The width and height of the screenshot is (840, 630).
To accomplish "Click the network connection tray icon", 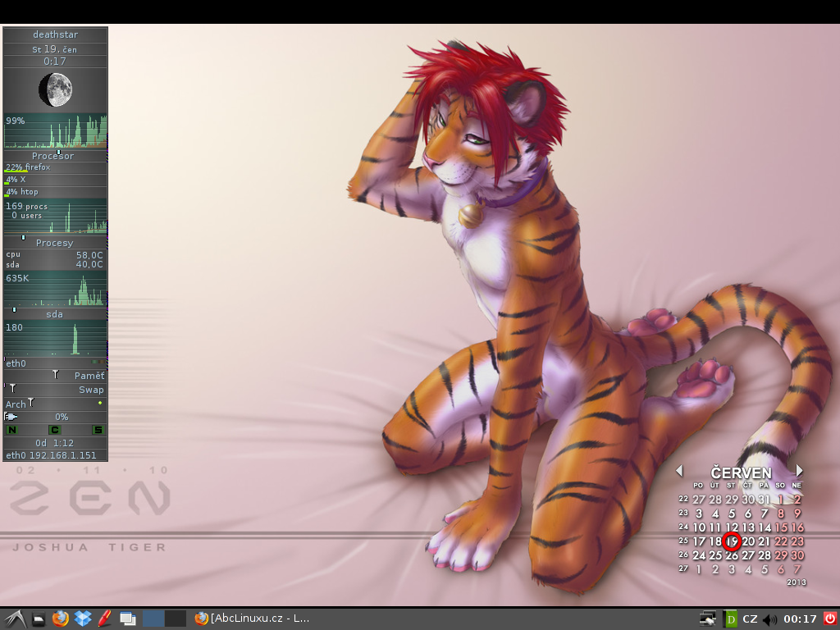I will 708,619.
